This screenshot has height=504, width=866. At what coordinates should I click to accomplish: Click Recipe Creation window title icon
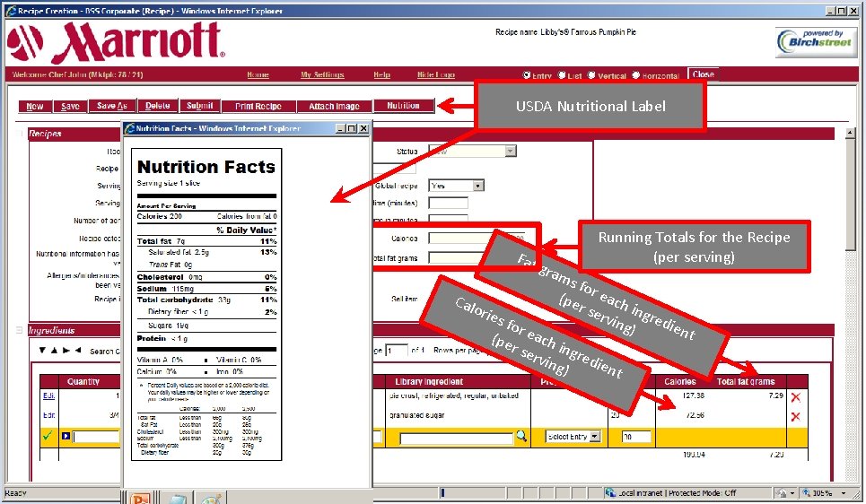coord(11,11)
